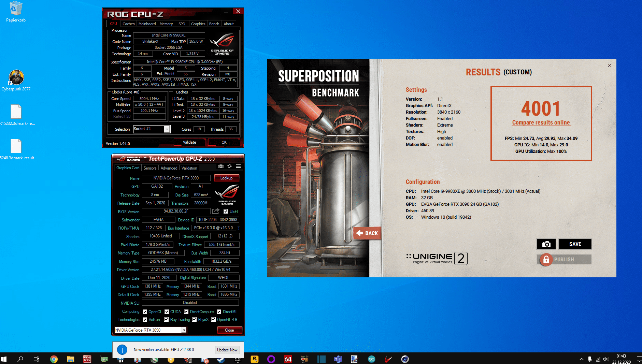642x364 pixels.
Task: Open File Explorer from the taskbar
Action: pyautogui.click(x=70, y=359)
